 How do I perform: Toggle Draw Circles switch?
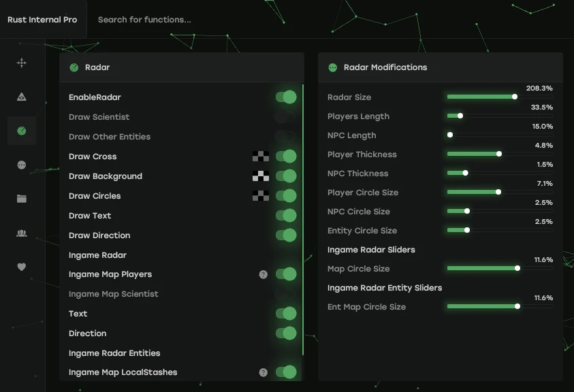(x=286, y=196)
